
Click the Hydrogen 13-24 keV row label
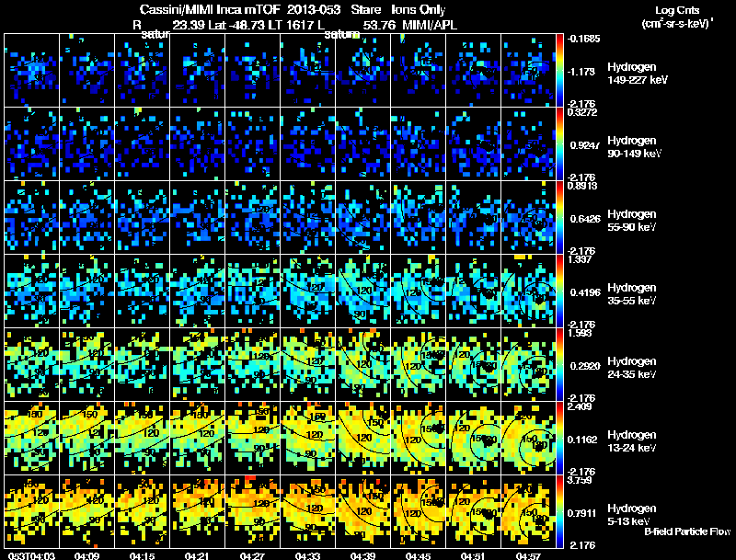click(632, 441)
